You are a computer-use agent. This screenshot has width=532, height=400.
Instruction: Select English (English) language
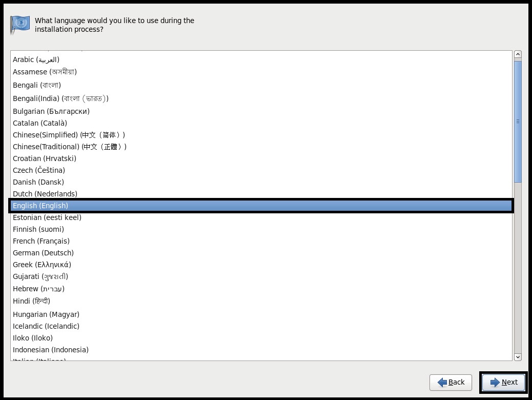(40, 206)
